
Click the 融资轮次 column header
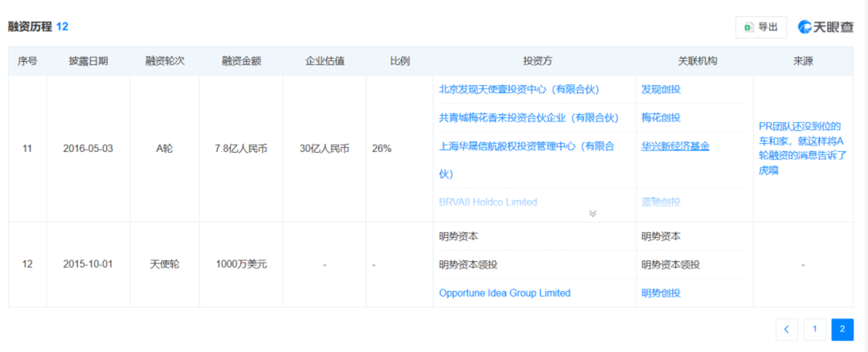pos(165,61)
